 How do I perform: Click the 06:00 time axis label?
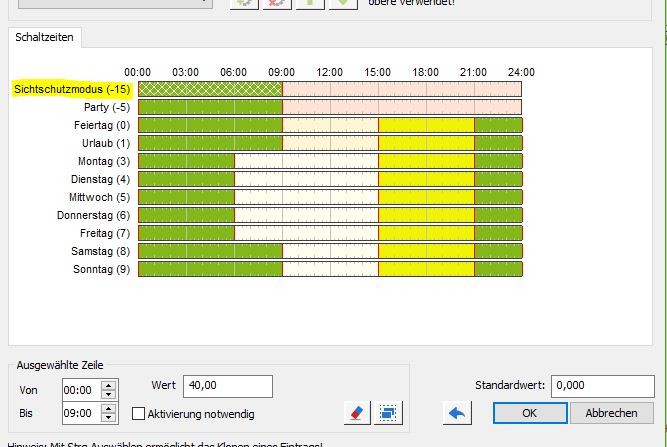234,72
